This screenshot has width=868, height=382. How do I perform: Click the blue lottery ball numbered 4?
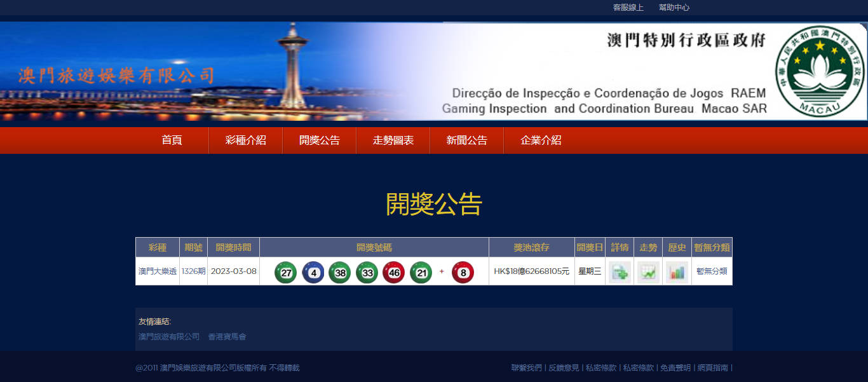pos(313,272)
